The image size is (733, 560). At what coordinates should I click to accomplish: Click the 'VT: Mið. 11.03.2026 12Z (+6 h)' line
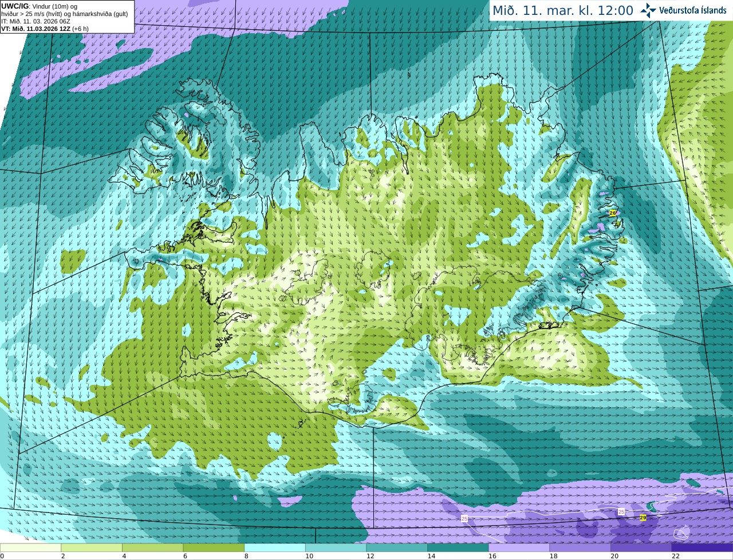pyautogui.click(x=45, y=29)
